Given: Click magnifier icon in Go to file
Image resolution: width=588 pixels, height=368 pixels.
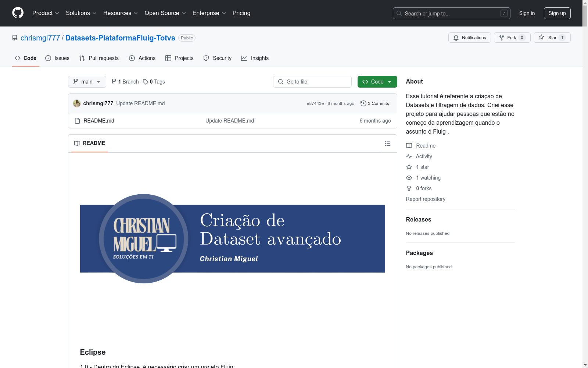Looking at the screenshot, I should 281,82.
